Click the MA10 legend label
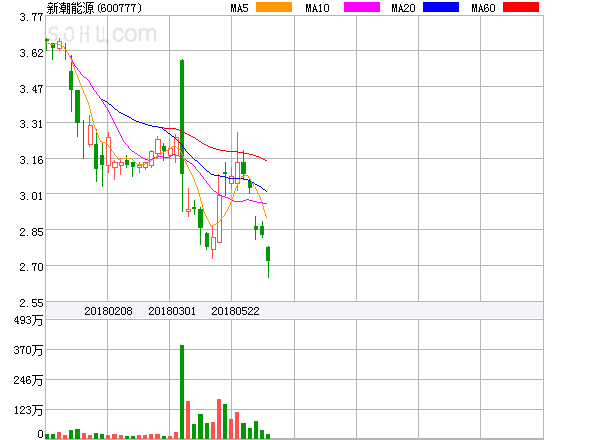 point(317,8)
